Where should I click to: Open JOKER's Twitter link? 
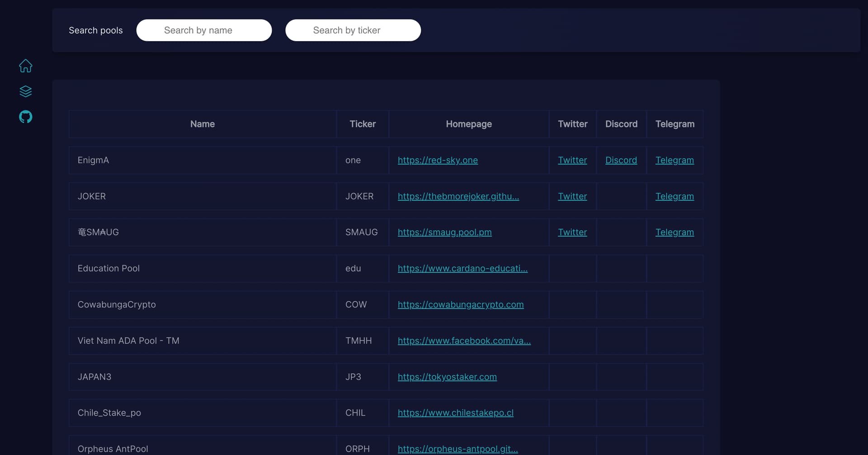572,196
